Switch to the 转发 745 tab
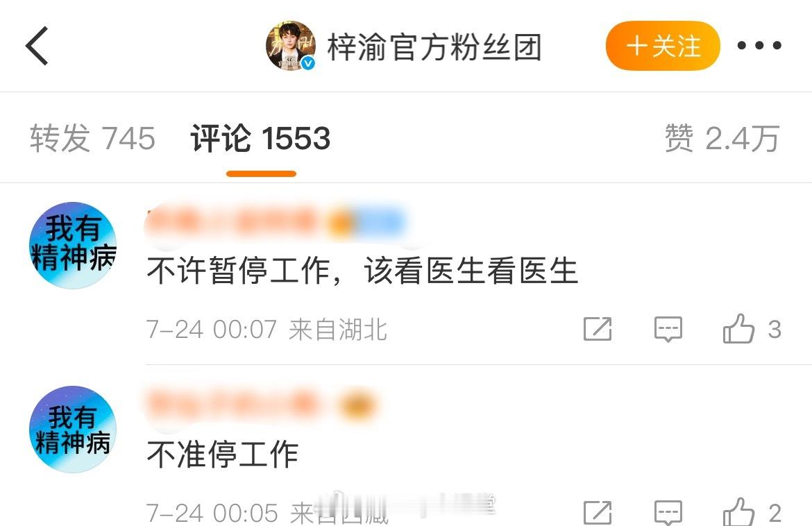 [92, 138]
